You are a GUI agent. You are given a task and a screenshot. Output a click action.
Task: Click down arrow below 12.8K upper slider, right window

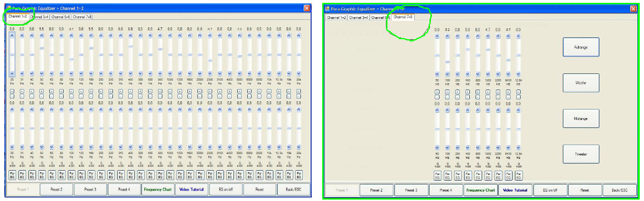pyautogui.click(x=518, y=73)
